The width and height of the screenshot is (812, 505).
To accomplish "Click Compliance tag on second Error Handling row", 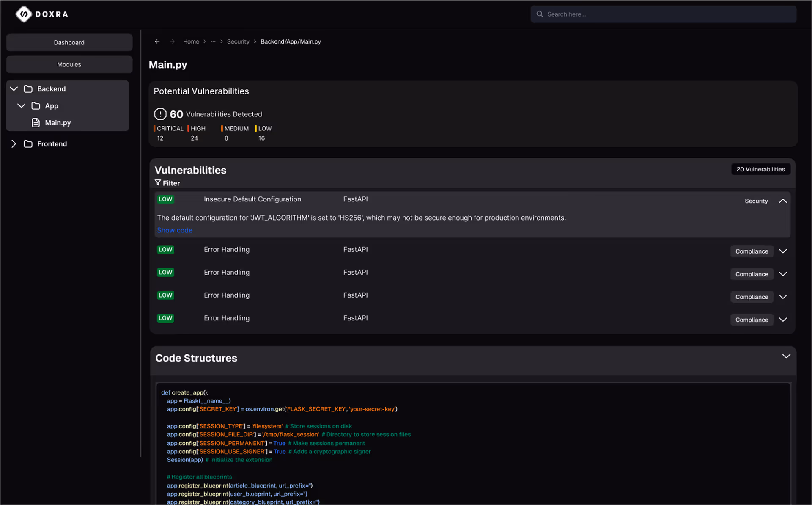I will (x=752, y=274).
